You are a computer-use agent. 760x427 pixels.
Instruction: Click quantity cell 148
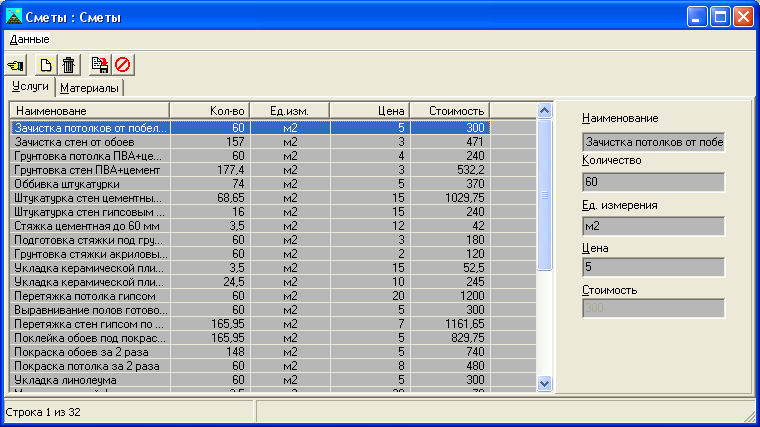210,352
